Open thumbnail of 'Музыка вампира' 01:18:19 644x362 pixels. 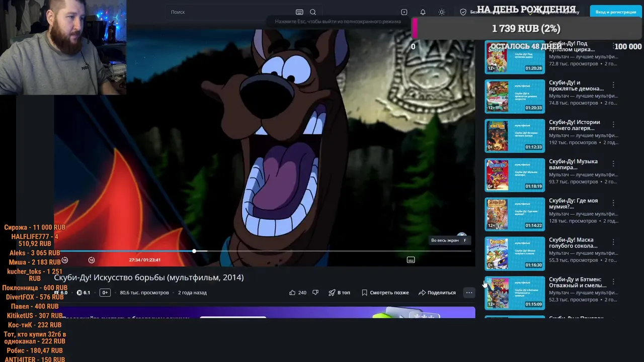coord(515,175)
